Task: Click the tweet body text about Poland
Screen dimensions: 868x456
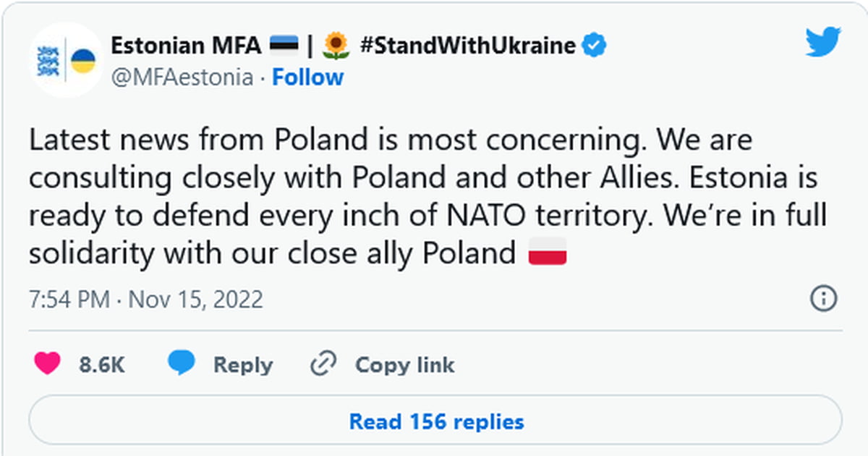Action: [427, 197]
